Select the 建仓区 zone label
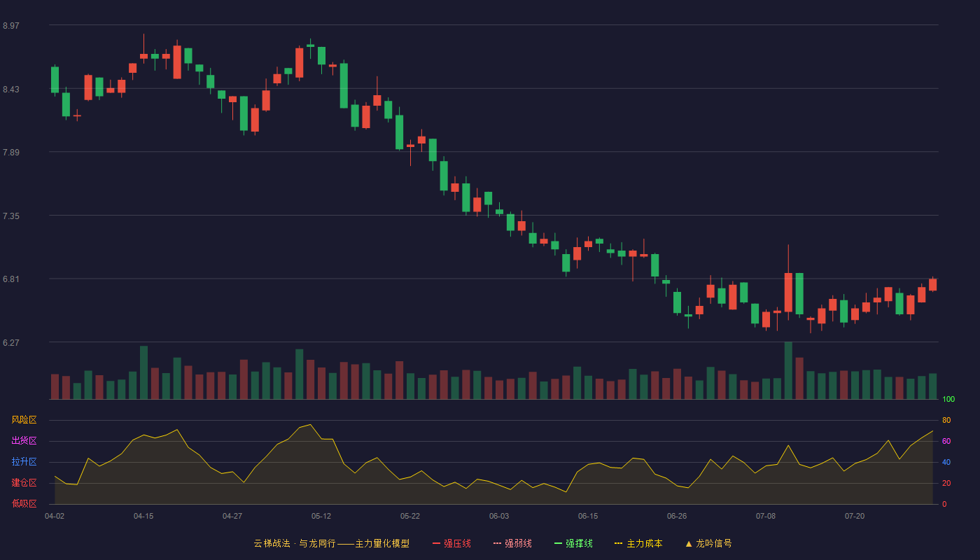This screenshot has height=560, width=980. (24, 483)
